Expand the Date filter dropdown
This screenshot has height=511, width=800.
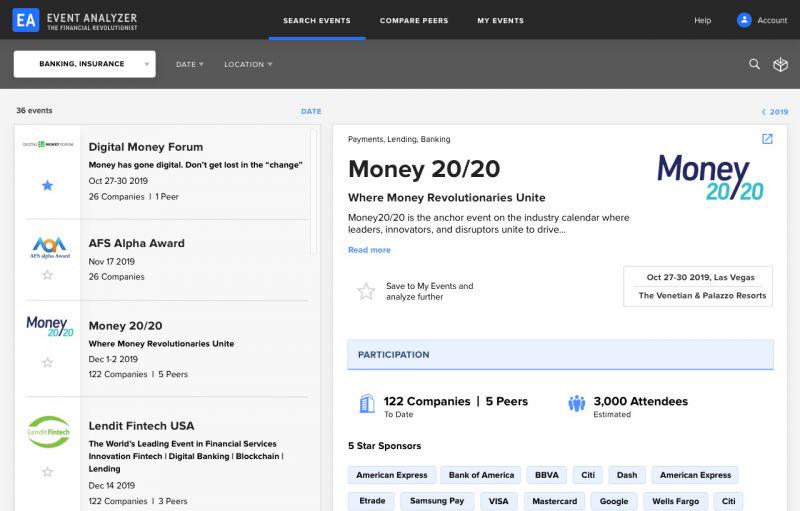pos(190,64)
